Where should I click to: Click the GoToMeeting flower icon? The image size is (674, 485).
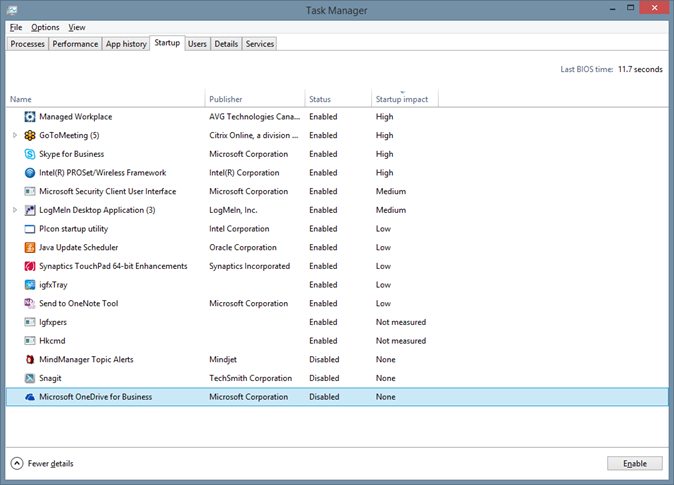pos(30,135)
